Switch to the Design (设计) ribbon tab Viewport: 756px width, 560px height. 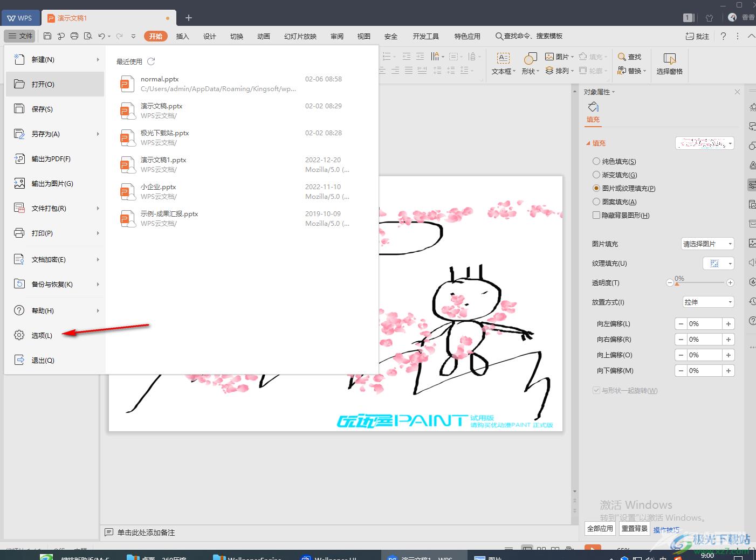210,36
